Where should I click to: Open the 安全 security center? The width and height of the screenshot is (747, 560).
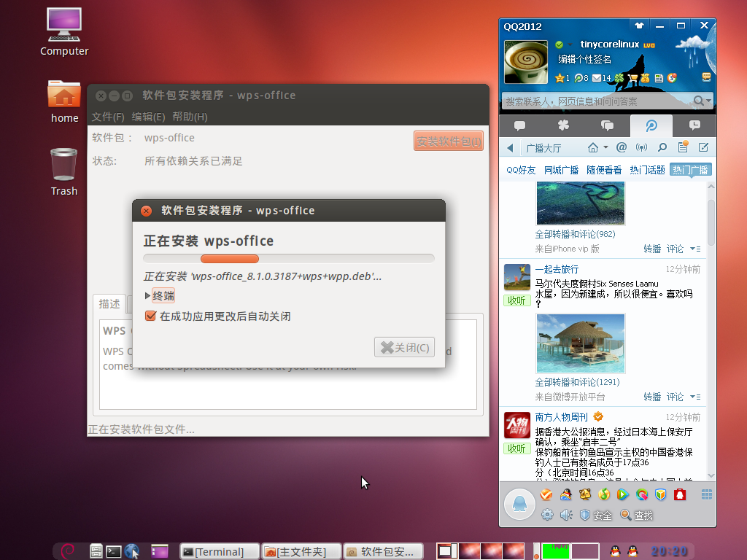click(x=595, y=516)
